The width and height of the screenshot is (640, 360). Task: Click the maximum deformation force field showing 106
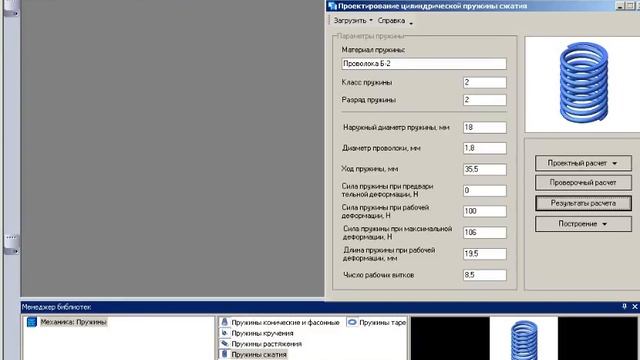point(484,233)
